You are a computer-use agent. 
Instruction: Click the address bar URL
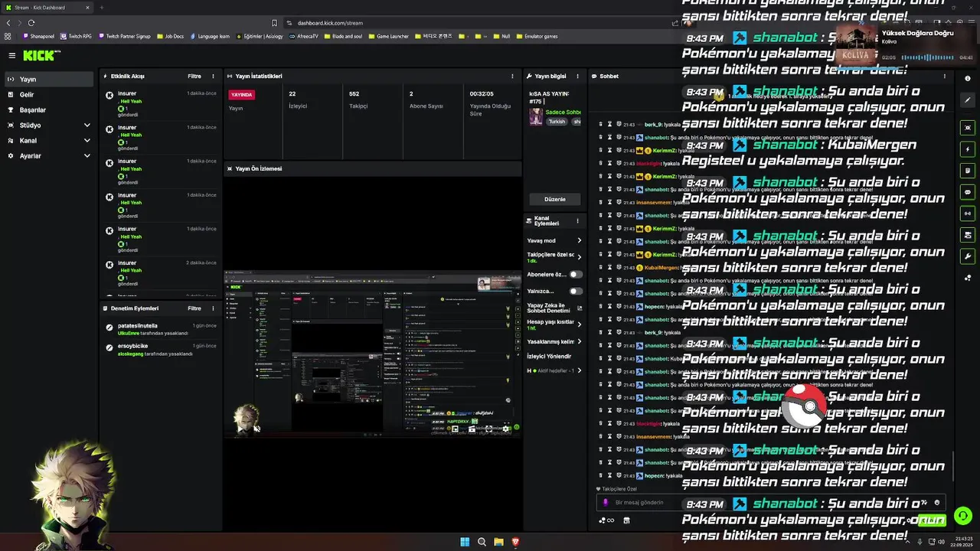(x=330, y=23)
